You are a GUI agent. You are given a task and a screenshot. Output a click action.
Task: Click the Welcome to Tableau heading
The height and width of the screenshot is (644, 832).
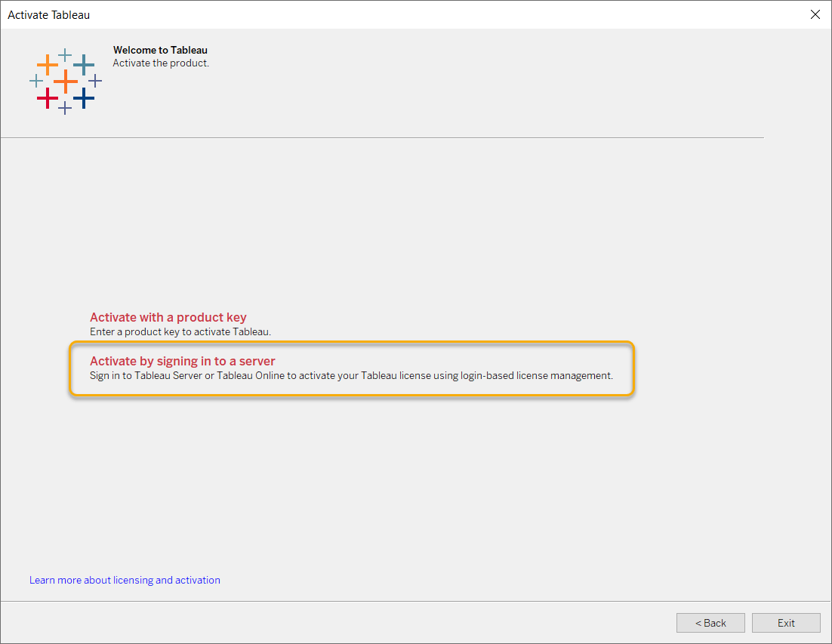160,50
